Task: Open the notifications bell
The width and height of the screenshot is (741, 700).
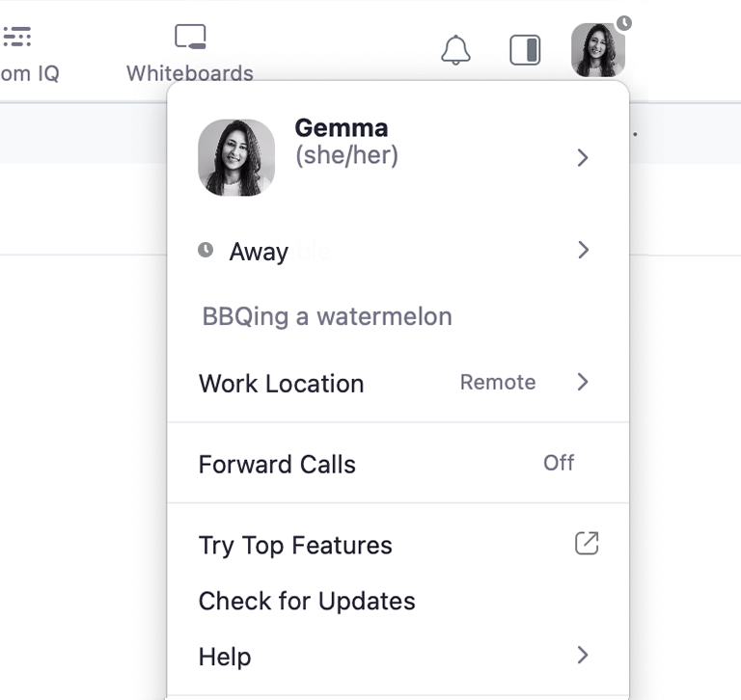Action: (455, 49)
